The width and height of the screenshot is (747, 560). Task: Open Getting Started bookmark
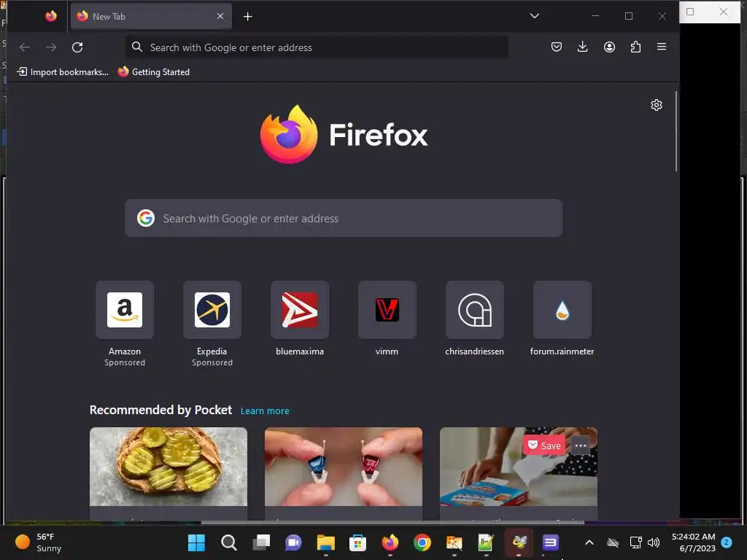click(154, 72)
